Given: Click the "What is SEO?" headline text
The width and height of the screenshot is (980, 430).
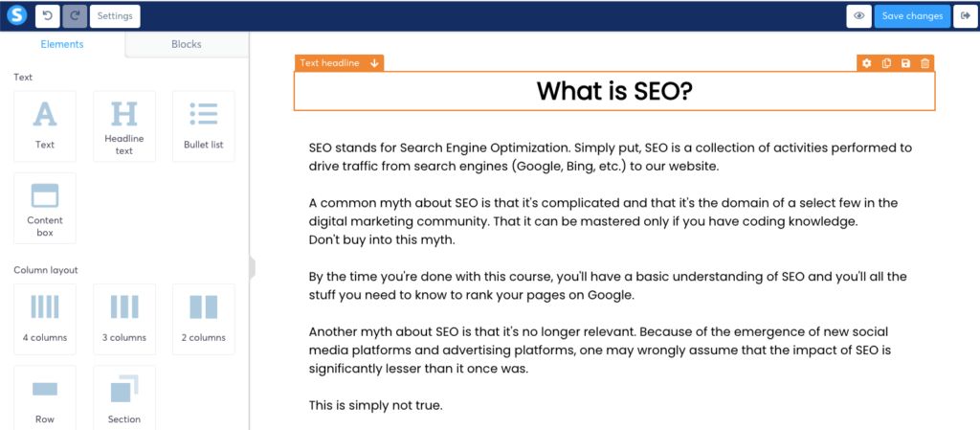Looking at the screenshot, I should (x=614, y=91).
